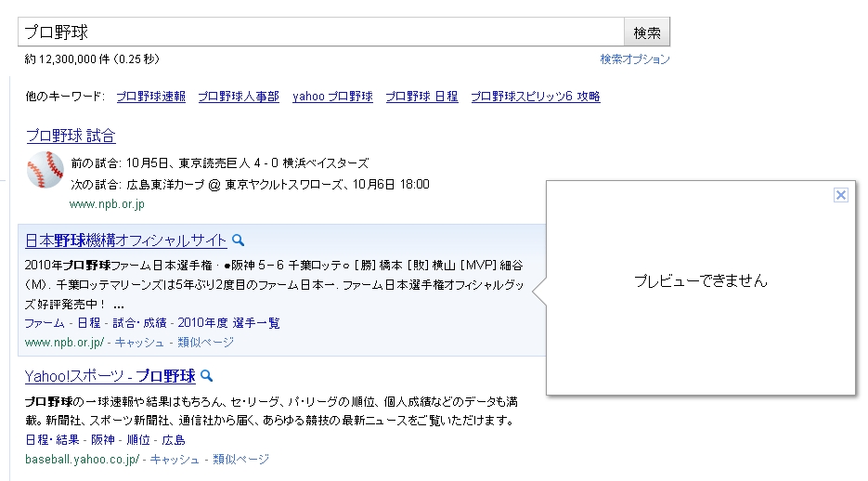Open the 類似ページ link for www.npb.or.jp
The image size is (868, 481).
[x=205, y=343]
